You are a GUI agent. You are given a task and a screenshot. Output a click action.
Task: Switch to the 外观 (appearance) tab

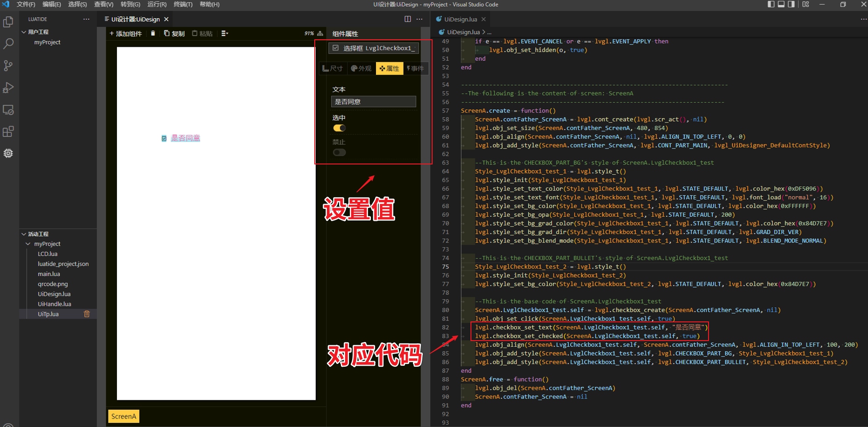pyautogui.click(x=361, y=69)
